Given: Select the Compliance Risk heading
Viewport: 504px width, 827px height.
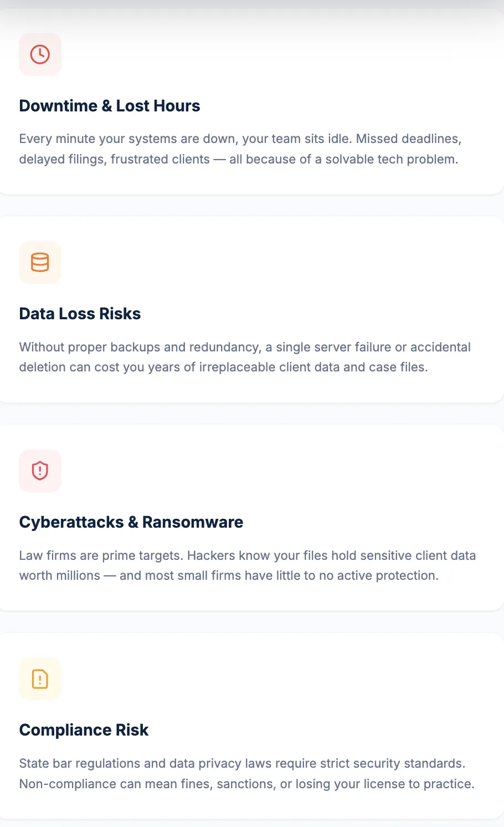Looking at the screenshot, I should (84, 730).
